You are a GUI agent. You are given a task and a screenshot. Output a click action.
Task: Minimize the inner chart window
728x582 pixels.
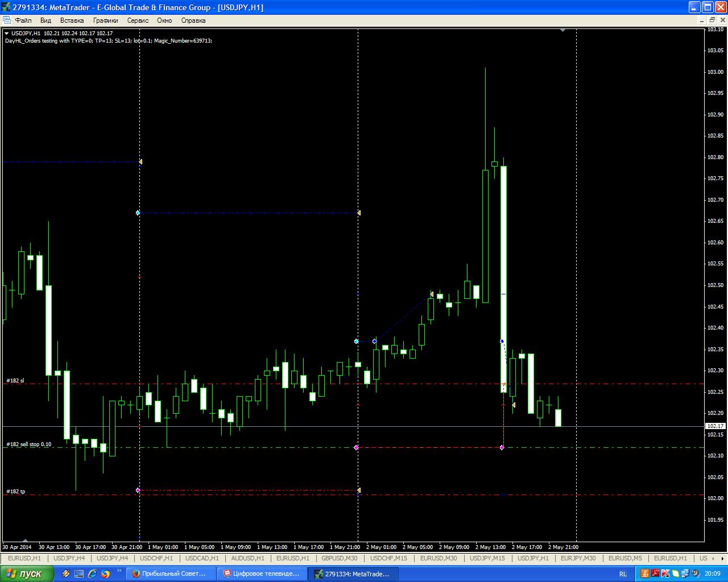pyautogui.click(x=701, y=20)
